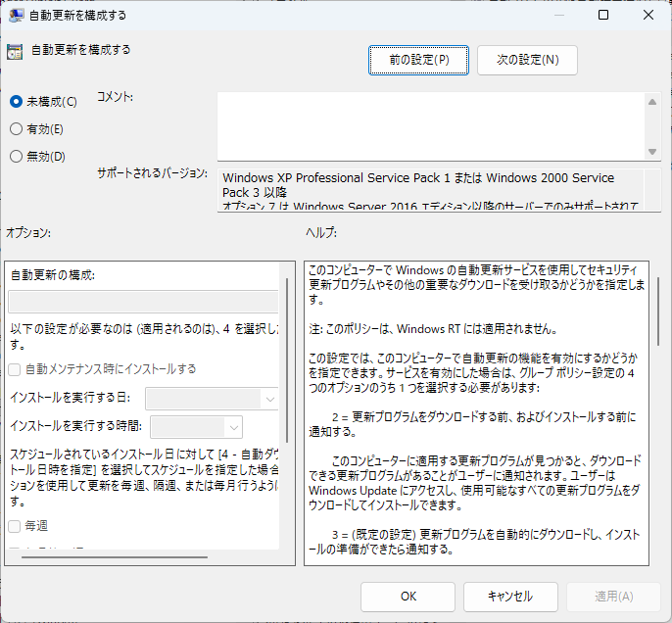Maximize the 自動更新を構成する window
The image size is (672, 623).
[603, 16]
